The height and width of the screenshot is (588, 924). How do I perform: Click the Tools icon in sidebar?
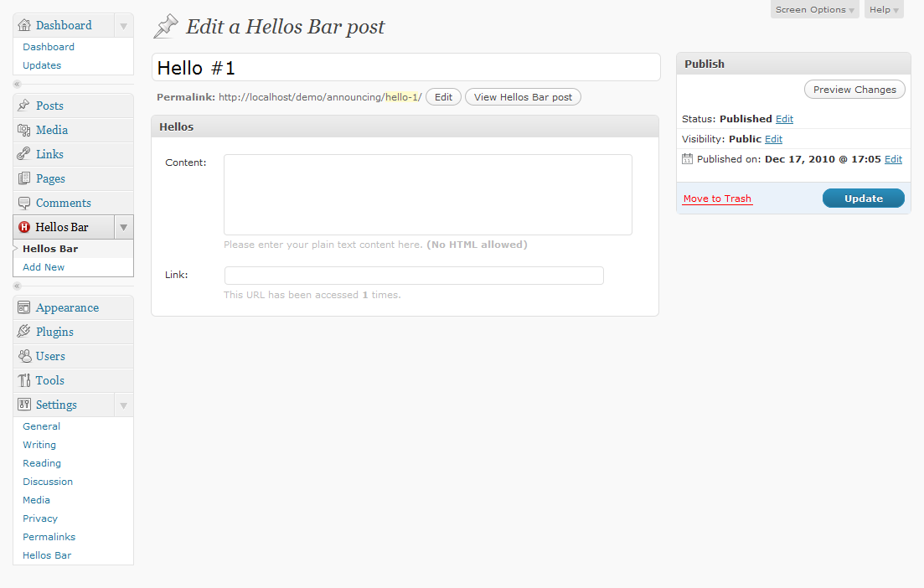(x=23, y=380)
